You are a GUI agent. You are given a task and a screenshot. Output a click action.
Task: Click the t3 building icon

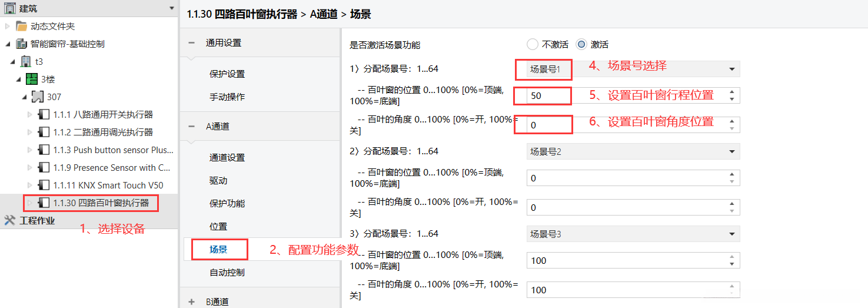click(x=26, y=61)
